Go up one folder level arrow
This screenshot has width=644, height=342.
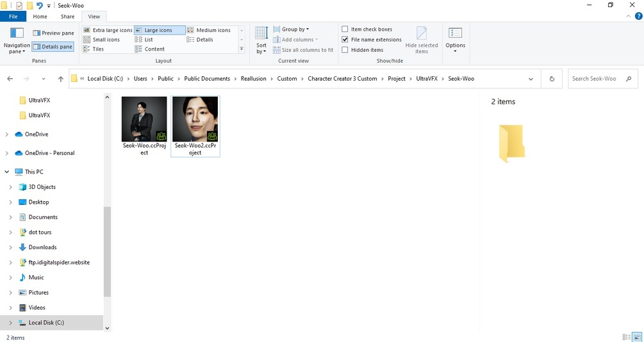(x=61, y=78)
